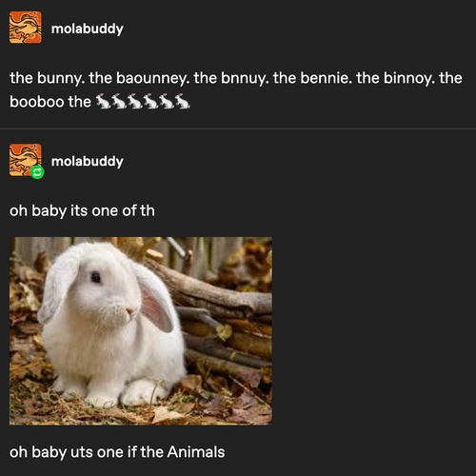Click the word "bnnuy" in the post
Viewport: 476px width, 476px height.
coord(243,78)
